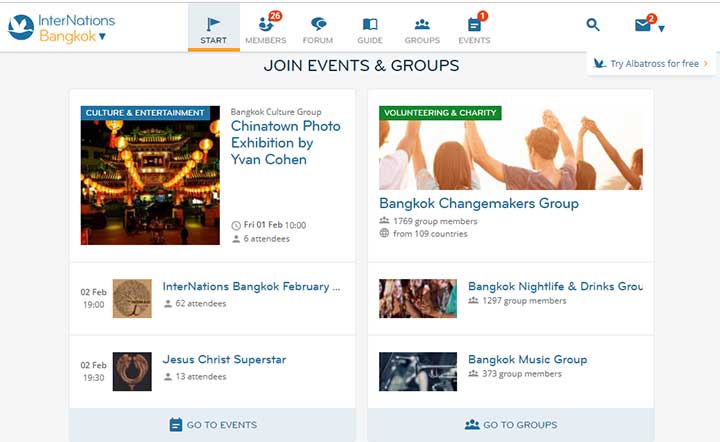Click the group icon beside 373 members

pos(473,373)
